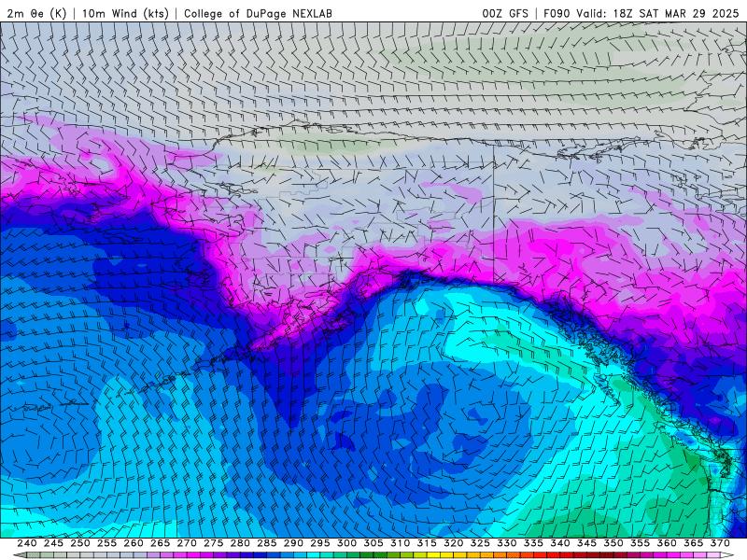The image size is (747, 560).
Task: Click the 350 value on the color scale
Action: pyautogui.click(x=613, y=543)
